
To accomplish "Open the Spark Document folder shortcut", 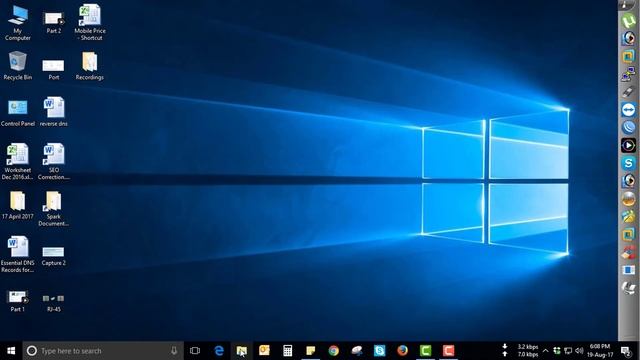I will coord(53,209).
